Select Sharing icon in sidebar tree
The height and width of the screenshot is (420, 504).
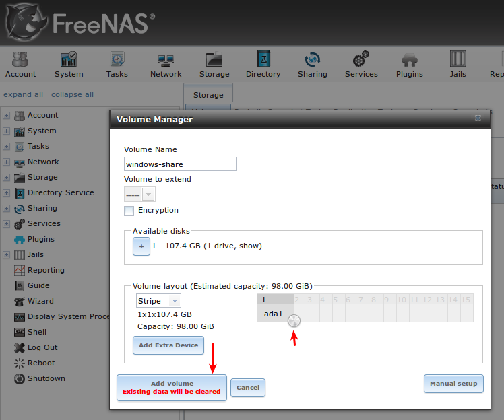(20, 209)
